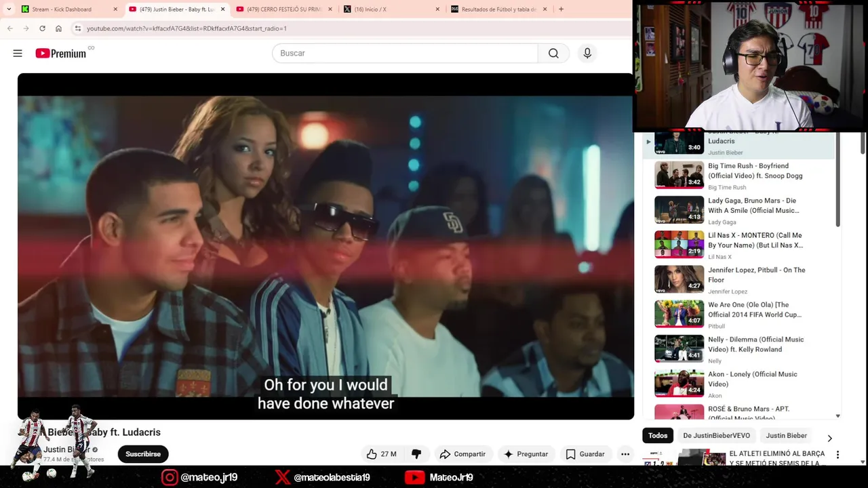This screenshot has width=868, height=488.
Task: Subscribe with the Suscribirse button
Action: [x=143, y=454]
